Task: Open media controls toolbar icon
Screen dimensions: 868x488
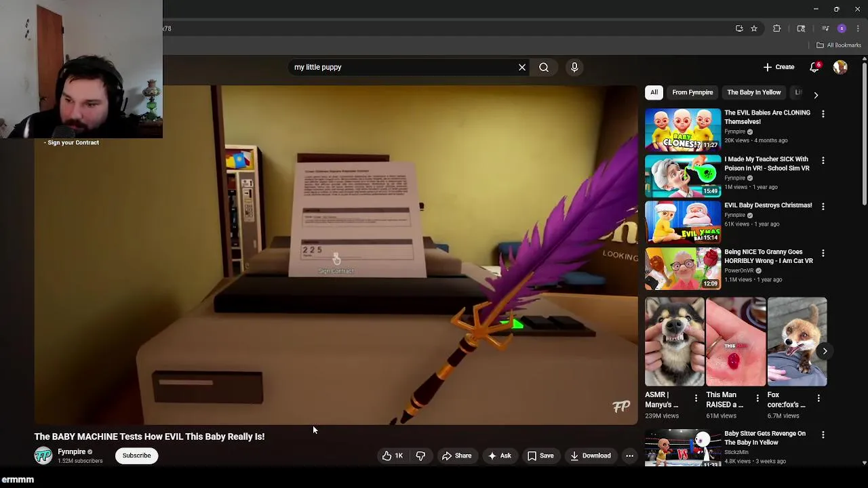Action: click(x=825, y=28)
